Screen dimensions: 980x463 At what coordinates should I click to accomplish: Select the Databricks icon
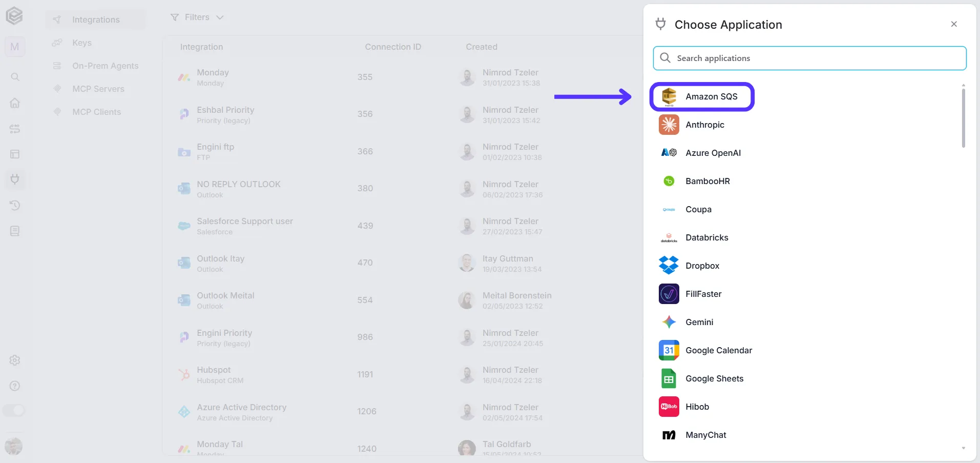[669, 237]
